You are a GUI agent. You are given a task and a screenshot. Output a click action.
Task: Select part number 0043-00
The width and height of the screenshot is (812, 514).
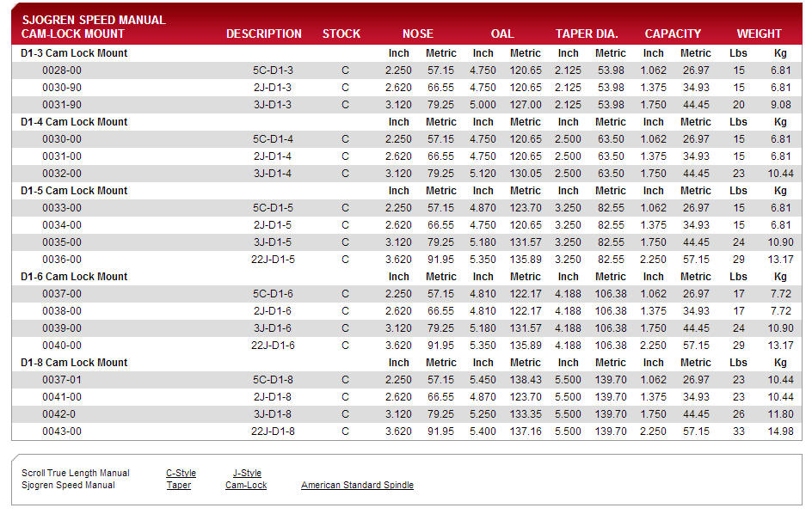coord(62,431)
